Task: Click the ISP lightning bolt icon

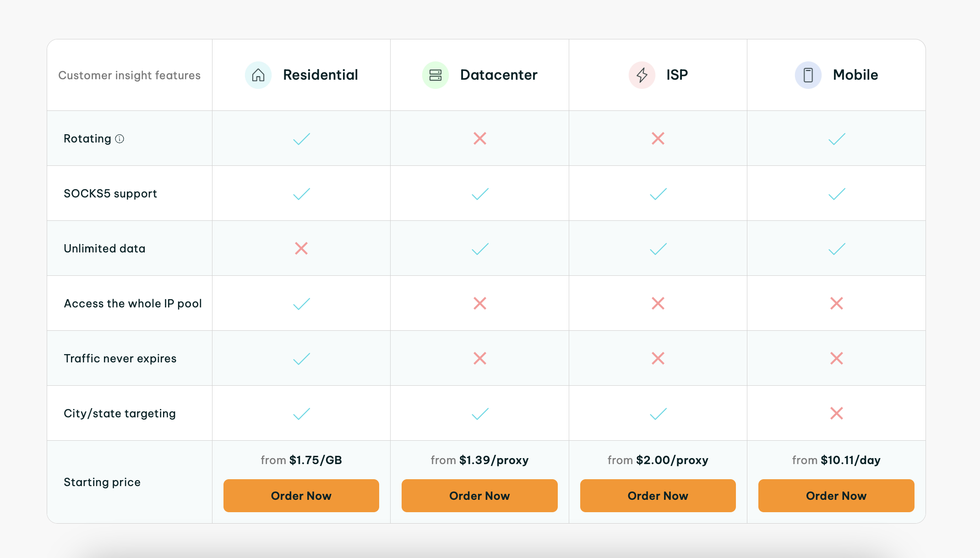Action: pyautogui.click(x=642, y=75)
